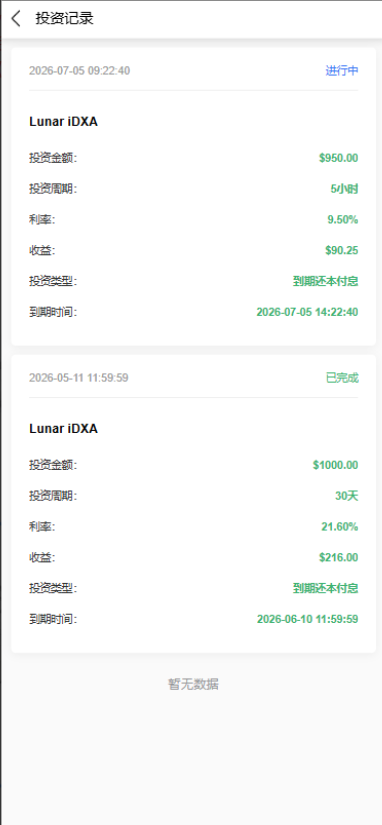Click the maturity time 2026-07-05 14:22:40

pyautogui.click(x=307, y=313)
